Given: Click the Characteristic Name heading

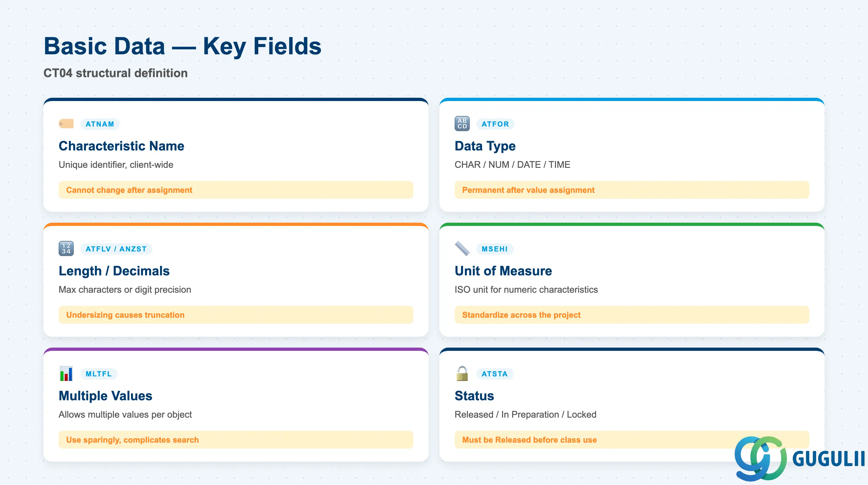Looking at the screenshot, I should [121, 146].
